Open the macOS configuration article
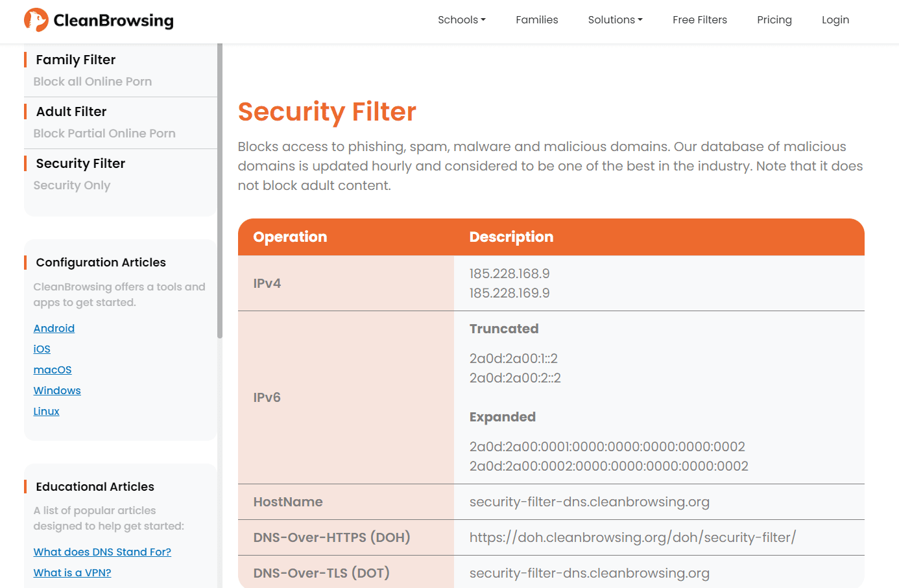The width and height of the screenshot is (899, 588). tap(53, 370)
